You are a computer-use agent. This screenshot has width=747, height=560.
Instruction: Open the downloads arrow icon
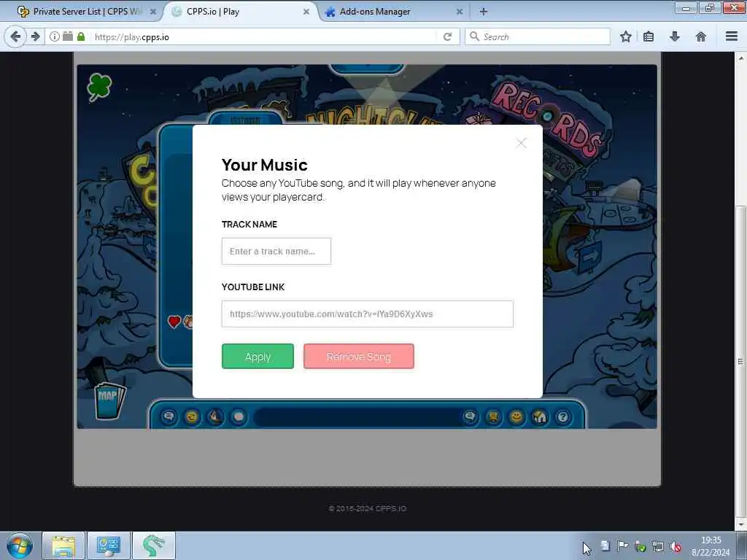tap(675, 36)
